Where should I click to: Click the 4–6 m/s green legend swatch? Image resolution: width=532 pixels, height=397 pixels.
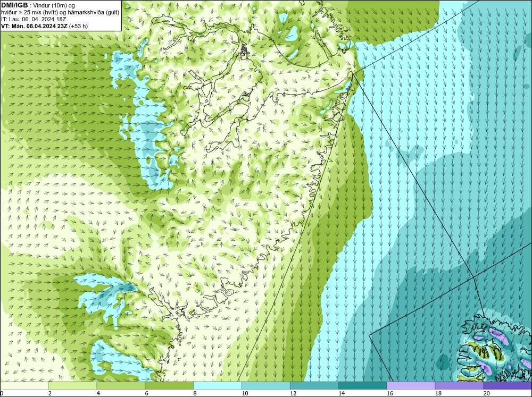121,385
